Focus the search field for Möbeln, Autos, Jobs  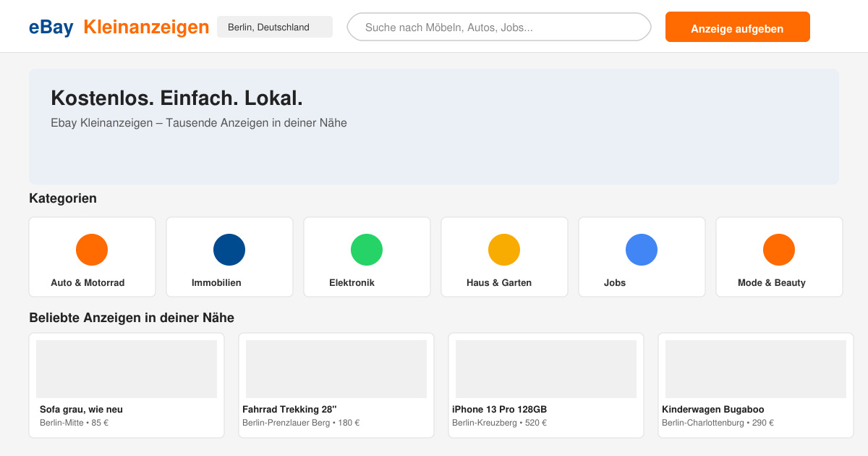(x=499, y=27)
